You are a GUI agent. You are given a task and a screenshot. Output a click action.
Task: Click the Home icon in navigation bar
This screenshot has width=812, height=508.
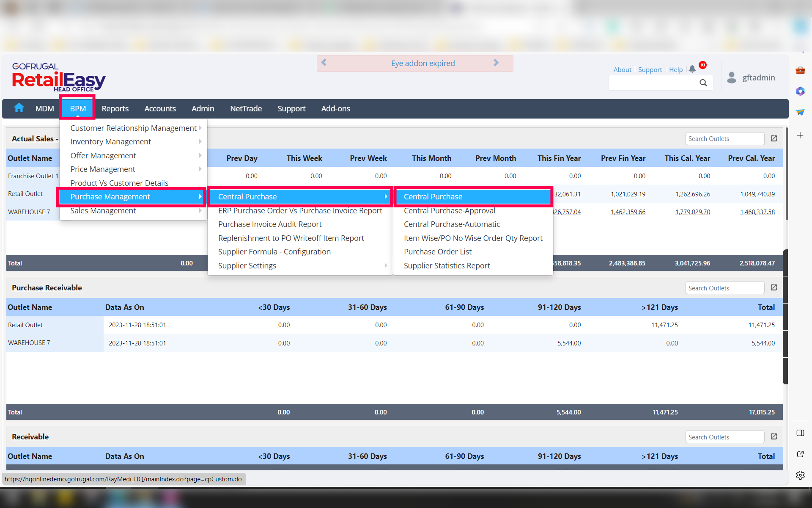[x=19, y=108]
